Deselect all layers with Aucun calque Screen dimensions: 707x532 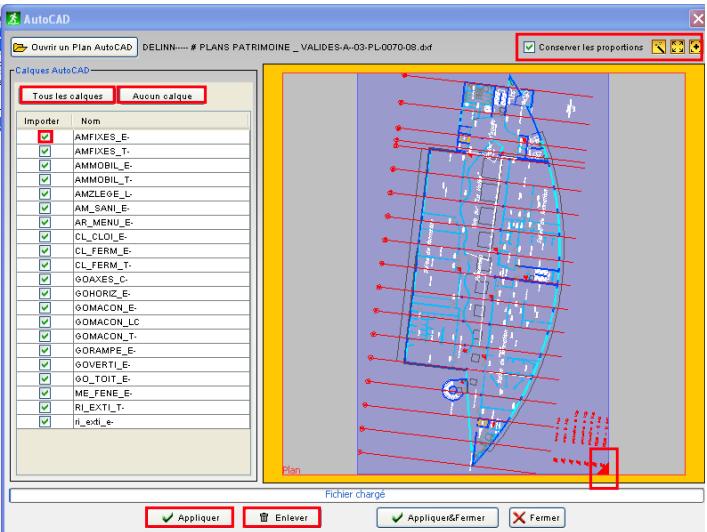tap(162, 96)
